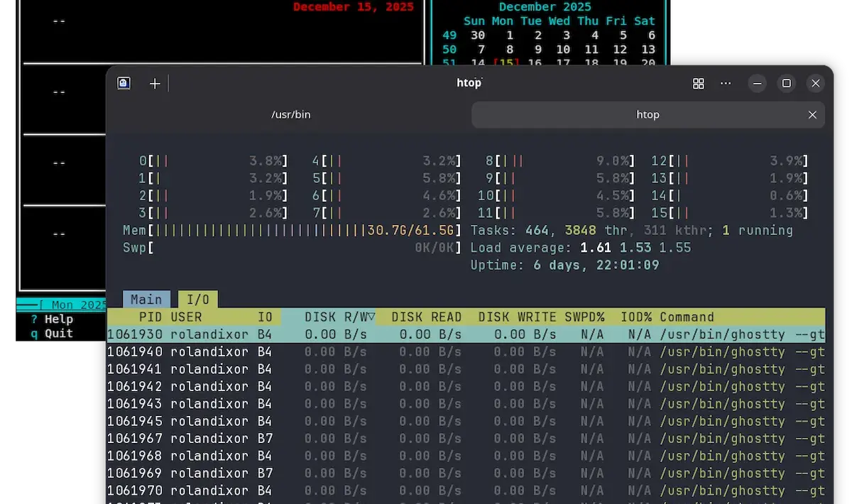
Task: Click December 15, 2025 date header
Action: [354, 7]
